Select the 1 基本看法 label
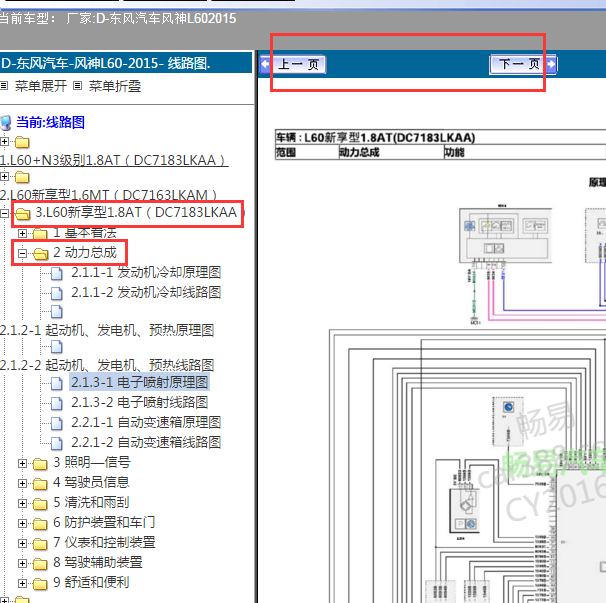The image size is (606, 603). pos(85,233)
